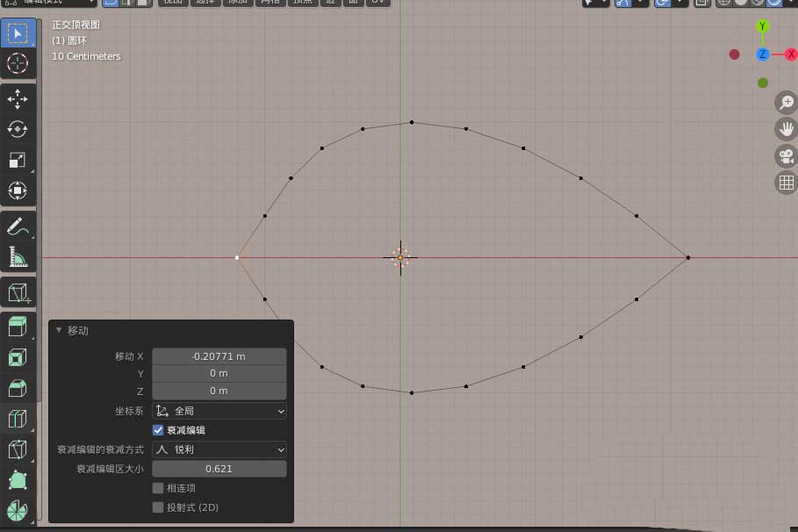Select the Move tool
The height and width of the screenshot is (532, 798).
point(18,99)
